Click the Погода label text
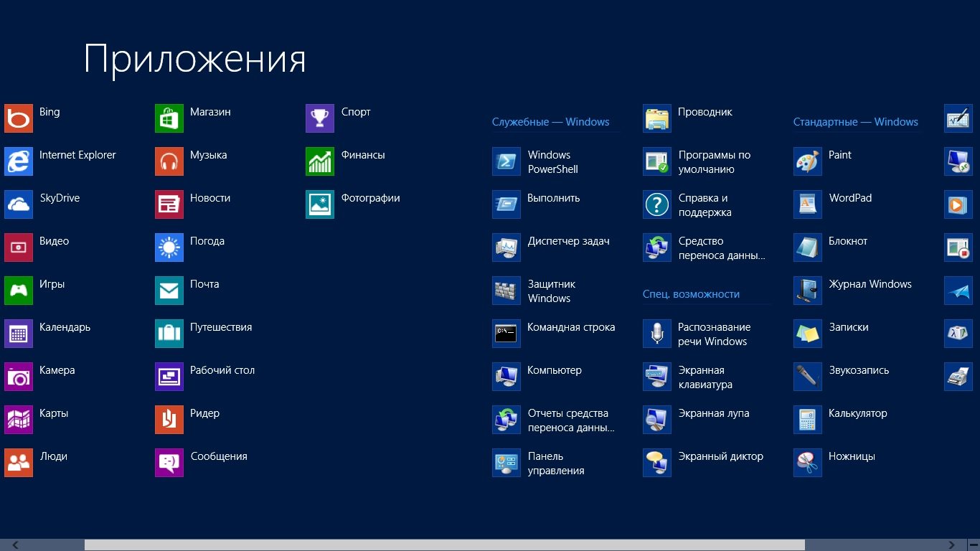980x551 pixels. 207,241
